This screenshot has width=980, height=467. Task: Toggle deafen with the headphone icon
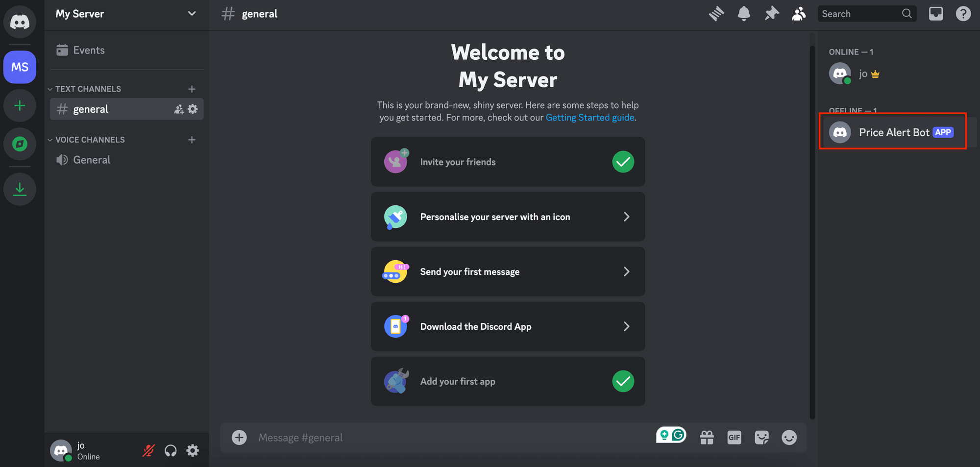(x=171, y=450)
